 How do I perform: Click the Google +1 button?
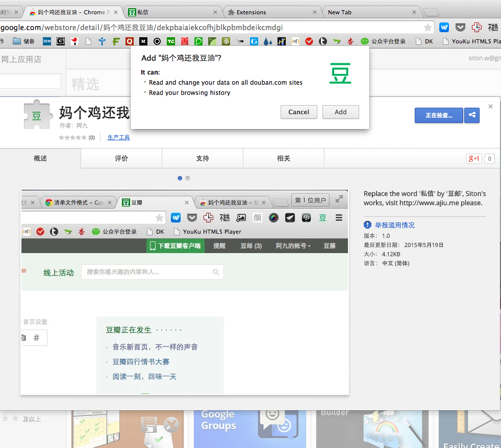point(473,159)
